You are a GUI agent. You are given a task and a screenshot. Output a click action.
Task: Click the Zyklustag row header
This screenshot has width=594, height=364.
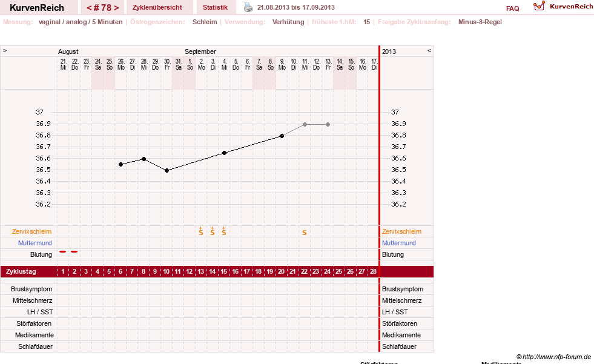(x=21, y=271)
